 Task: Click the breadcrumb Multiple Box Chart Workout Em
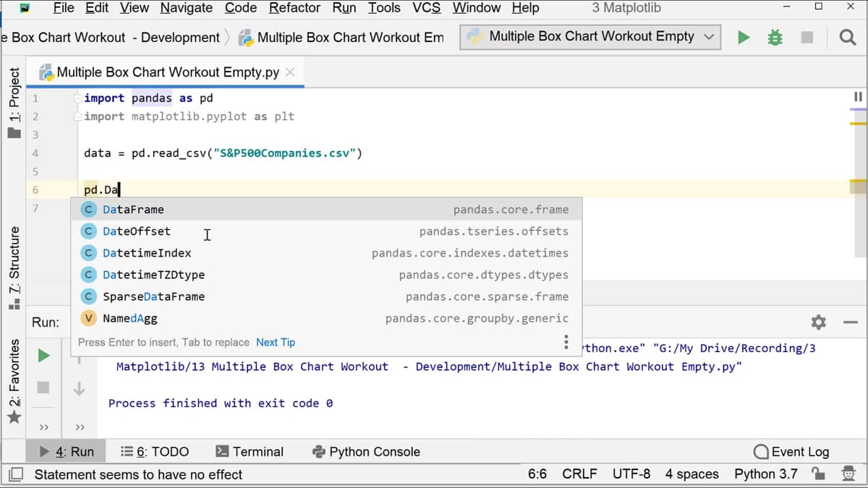tap(341, 38)
